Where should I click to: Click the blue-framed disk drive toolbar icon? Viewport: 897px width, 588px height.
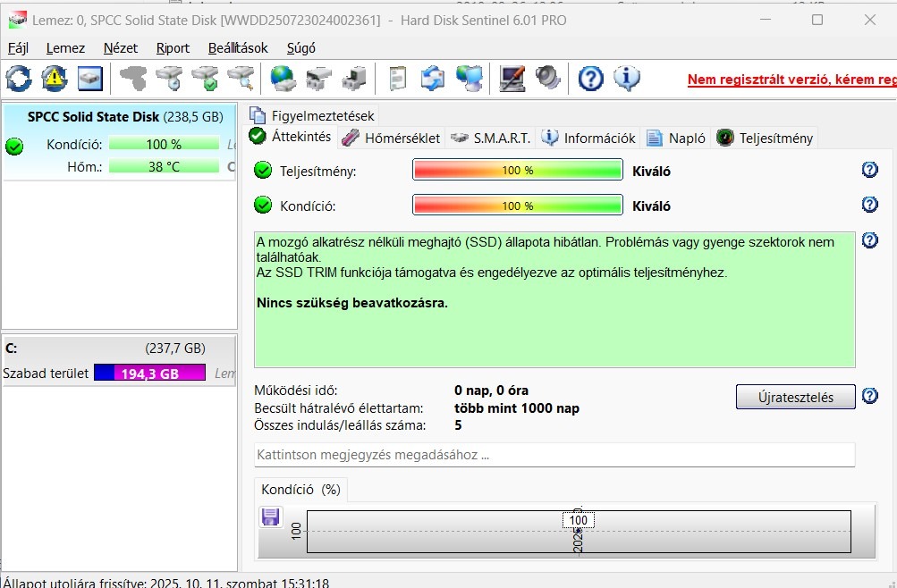(x=89, y=79)
